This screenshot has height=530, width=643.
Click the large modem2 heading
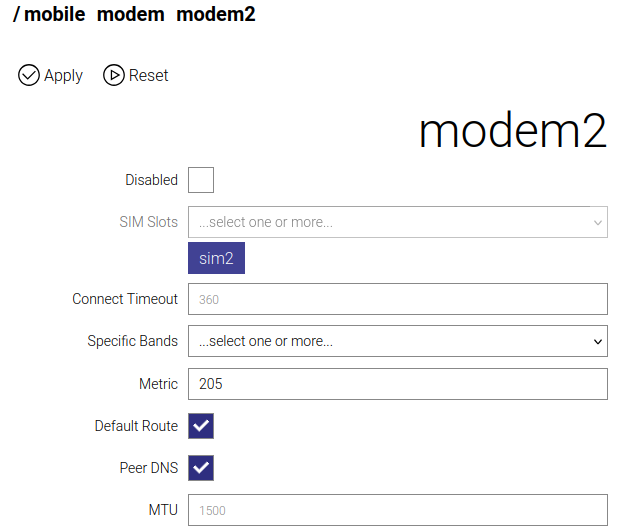pyautogui.click(x=512, y=133)
